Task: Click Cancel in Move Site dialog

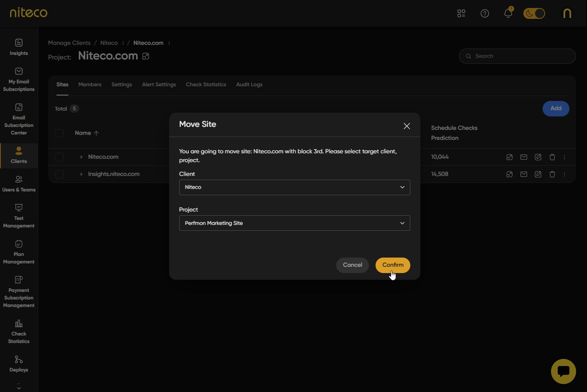Action: (353, 265)
